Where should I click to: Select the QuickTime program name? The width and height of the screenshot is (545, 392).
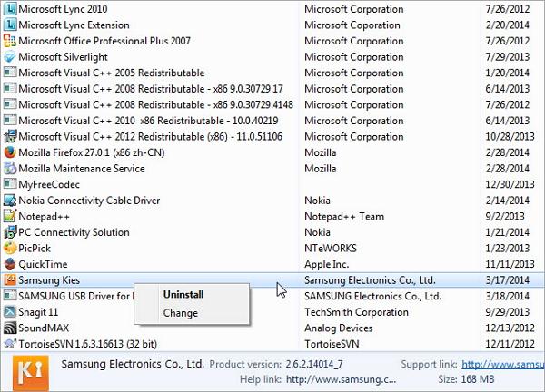[x=43, y=264]
